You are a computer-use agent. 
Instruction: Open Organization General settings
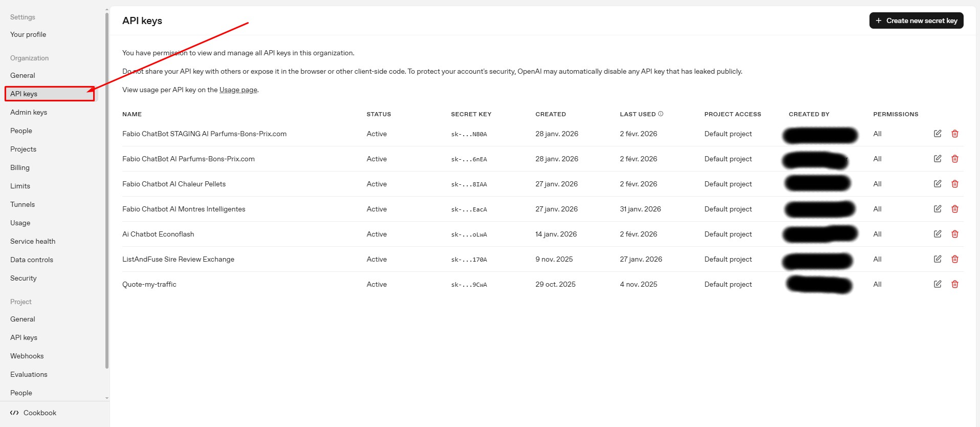[23, 75]
